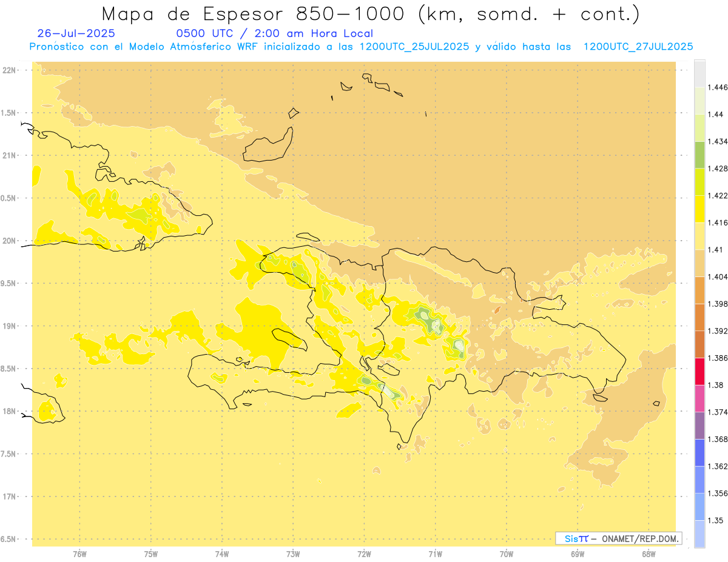Click the '72W' longitude label
Image resolution: width=728 pixels, height=562 pixels.
coord(365,555)
